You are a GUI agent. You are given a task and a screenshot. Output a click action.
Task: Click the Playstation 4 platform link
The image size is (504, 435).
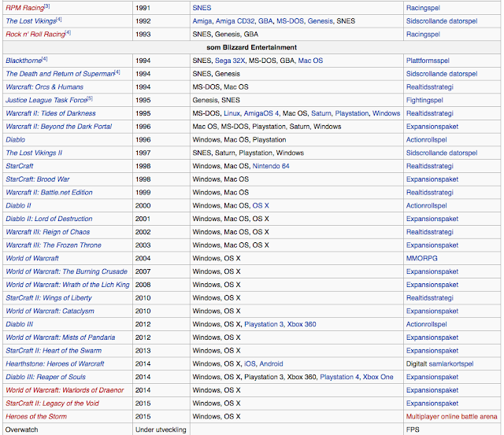point(339,376)
